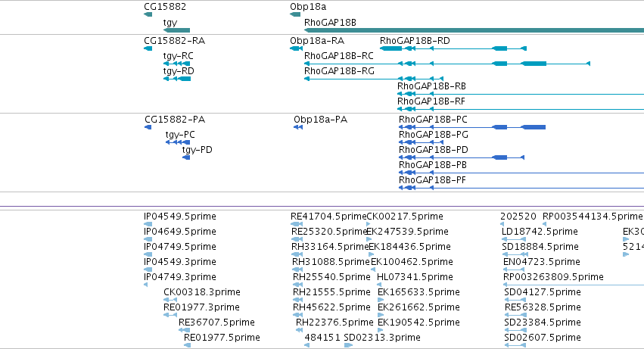Click the RE41704.5prime label

[x=328, y=217]
